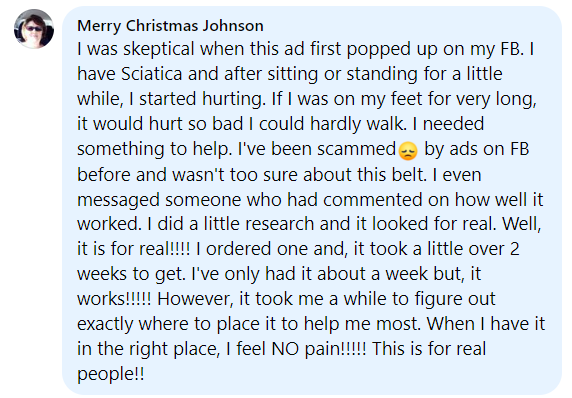Open Merry Christmas Johnson's profile picture

(x=34, y=29)
